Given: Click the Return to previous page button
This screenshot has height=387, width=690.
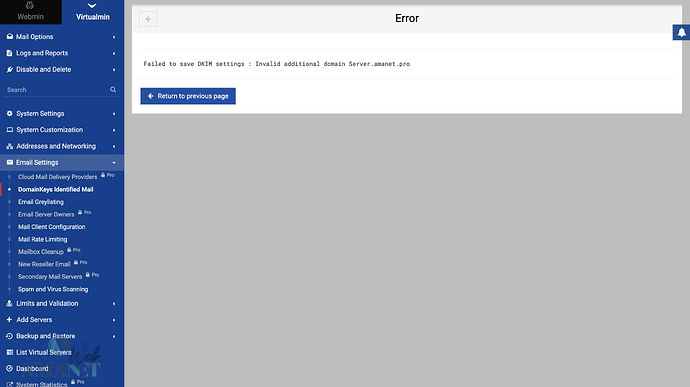Looking at the screenshot, I should [188, 96].
